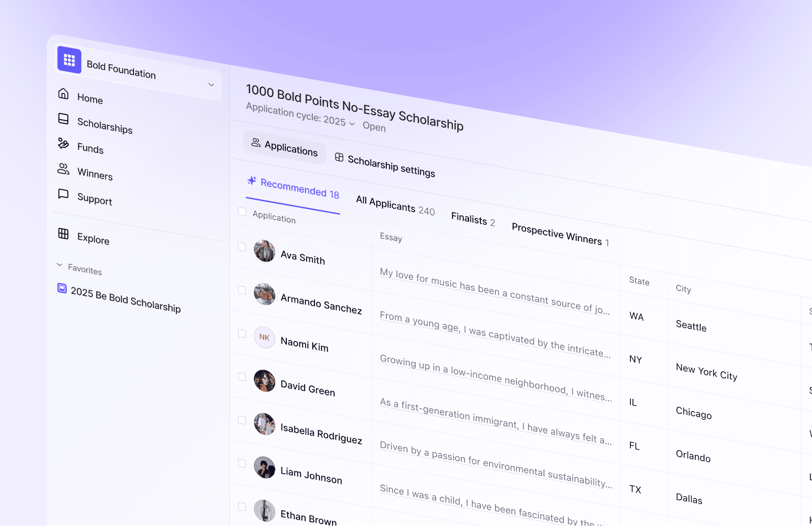Click the Funds hand-coins icon
Screen dimensions: 812x526
tap(63, 143)
